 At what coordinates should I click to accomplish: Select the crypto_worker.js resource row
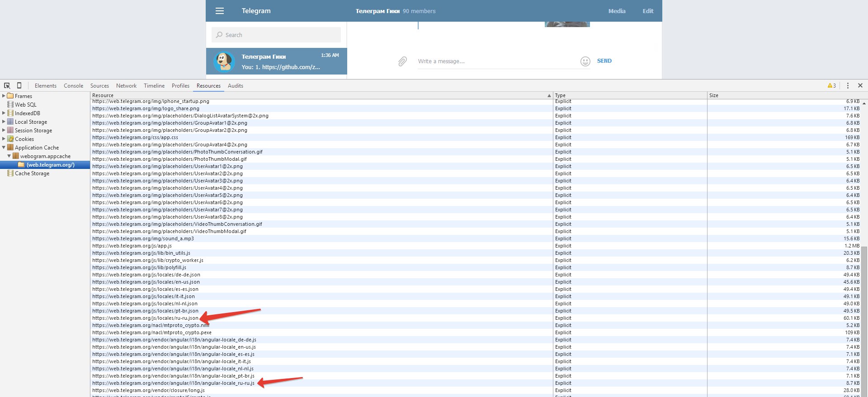pyautogui.click(x=476, y=260)
